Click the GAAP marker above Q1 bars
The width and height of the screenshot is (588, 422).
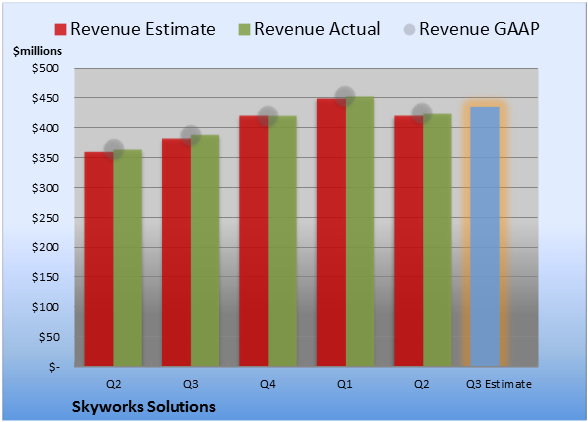345,96
